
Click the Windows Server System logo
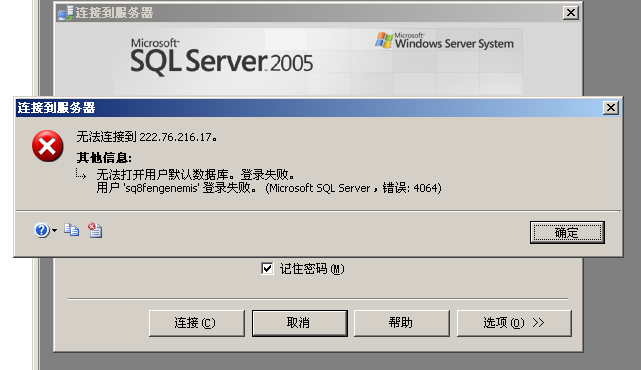[x=444, y=41]
